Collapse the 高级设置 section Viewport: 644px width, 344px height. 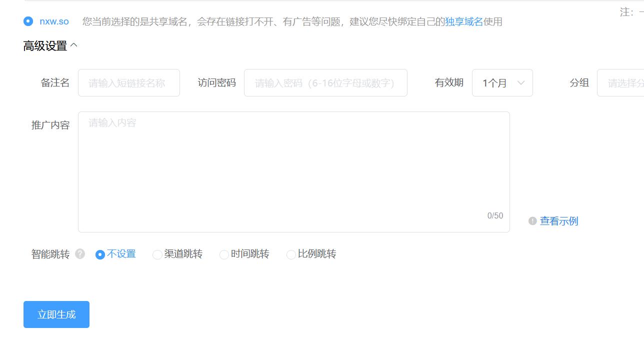[x=75, y=44]
